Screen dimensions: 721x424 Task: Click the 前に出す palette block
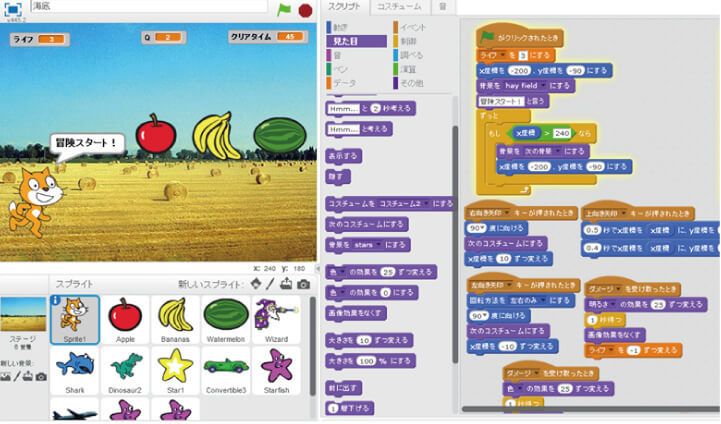tap(343, 388)
